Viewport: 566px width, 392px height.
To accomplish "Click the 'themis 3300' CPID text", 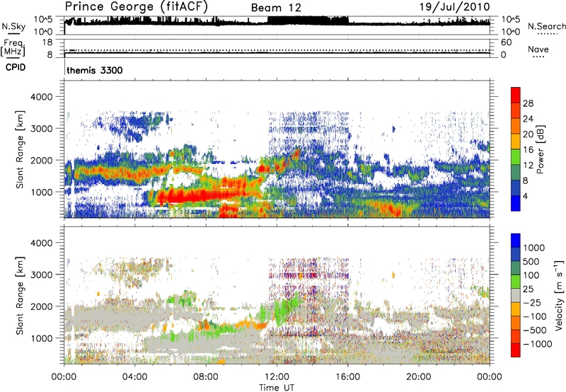I will pos(95,70).
